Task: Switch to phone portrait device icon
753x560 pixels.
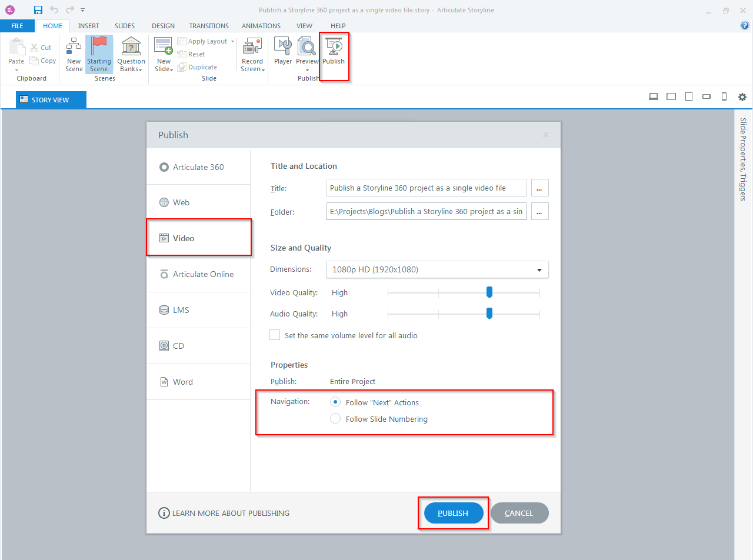Action: [724, 97]
